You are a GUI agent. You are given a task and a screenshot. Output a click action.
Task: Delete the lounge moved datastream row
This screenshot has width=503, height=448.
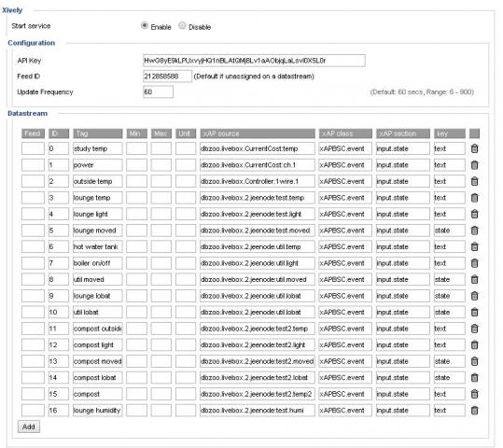[474, 231]
